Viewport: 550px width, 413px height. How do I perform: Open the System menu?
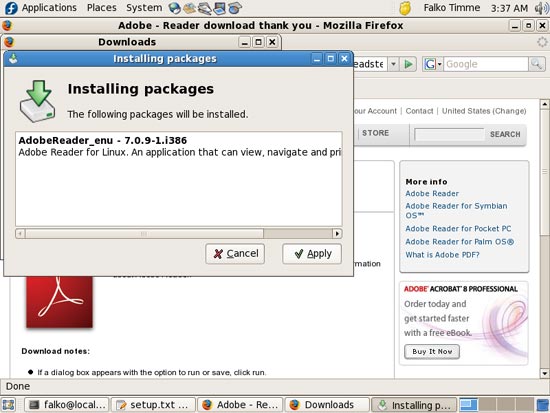[144, 8]
